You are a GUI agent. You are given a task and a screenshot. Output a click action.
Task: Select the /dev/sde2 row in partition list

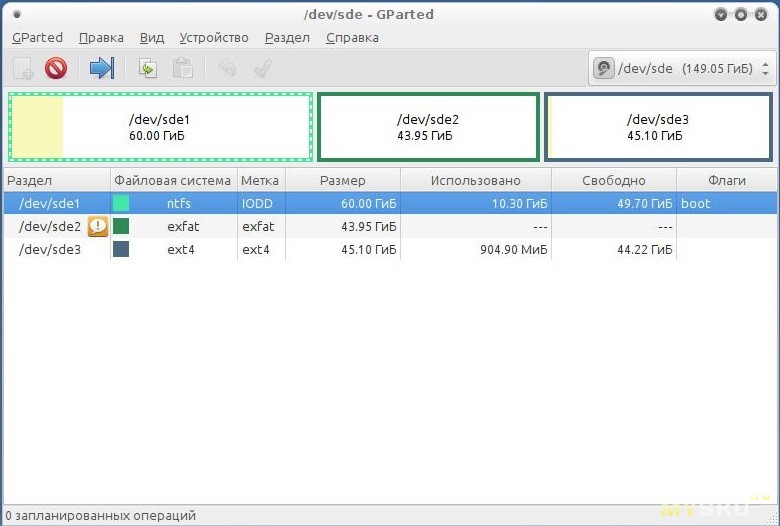(390, 226)
